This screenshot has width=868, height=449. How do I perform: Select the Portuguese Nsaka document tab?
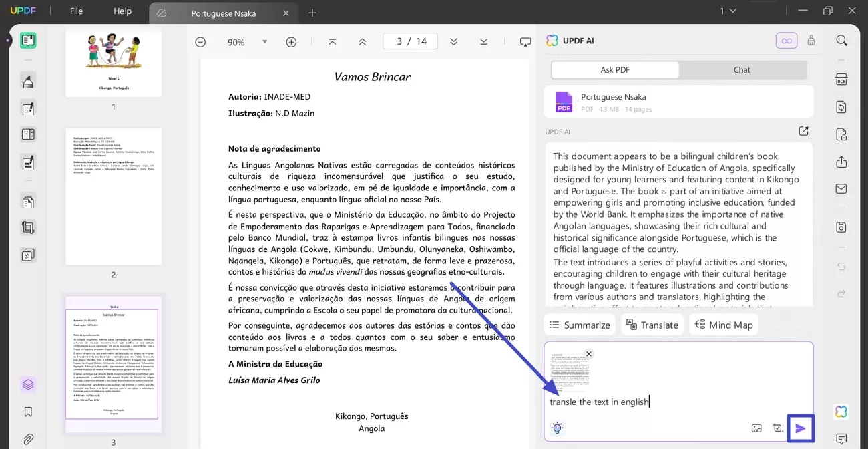[223, 13]
